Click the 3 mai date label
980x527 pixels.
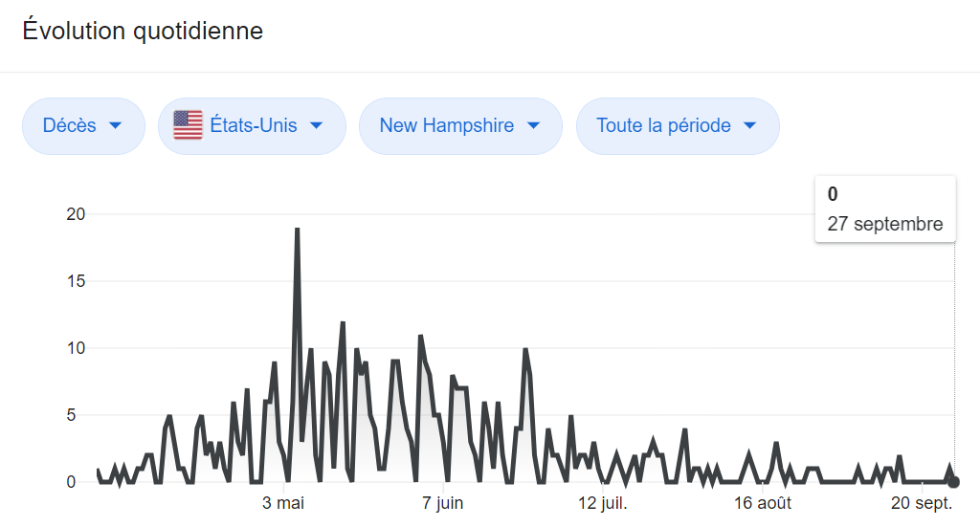283,503
